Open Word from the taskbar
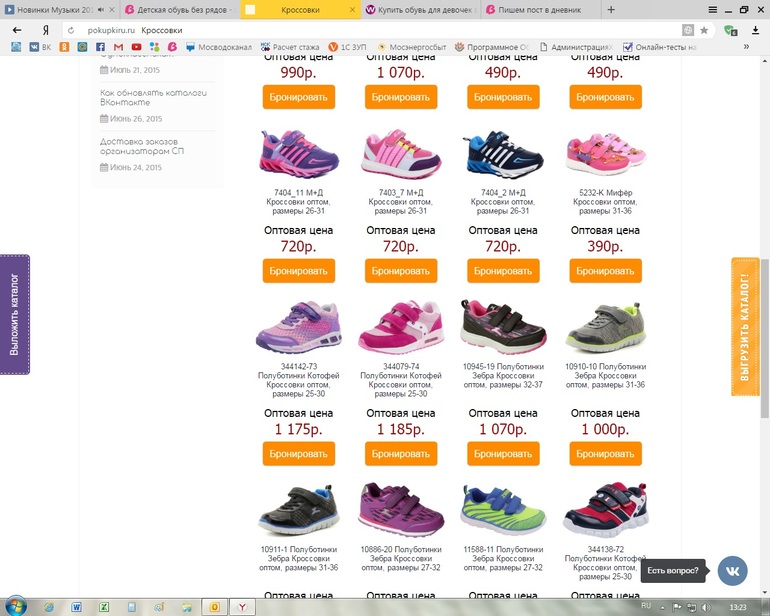 76,606
